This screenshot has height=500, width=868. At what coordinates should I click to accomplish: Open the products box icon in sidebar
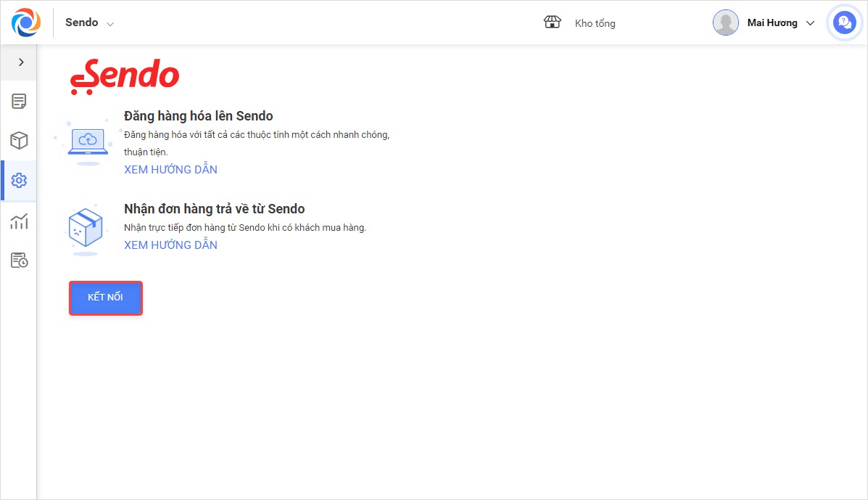coord(19,140)
